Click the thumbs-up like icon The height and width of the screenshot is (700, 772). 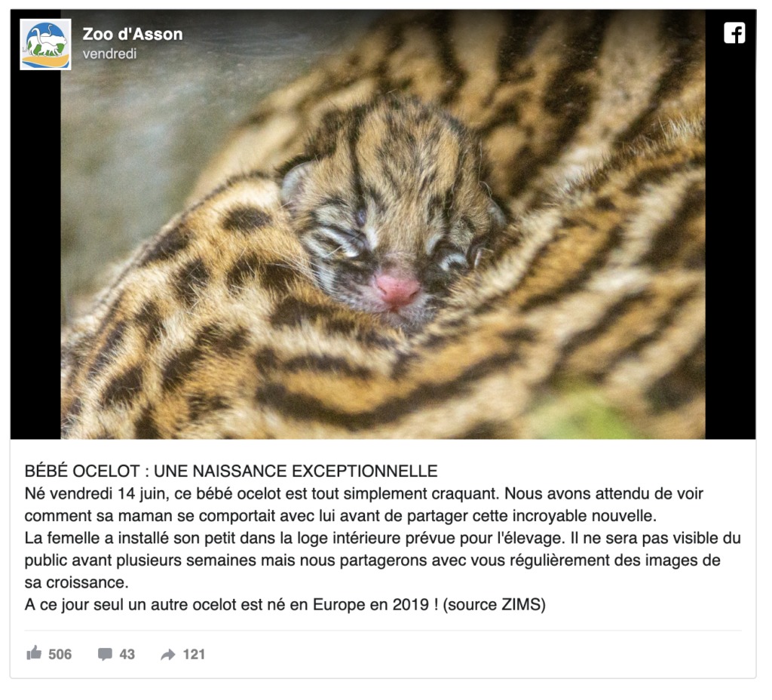34,653
